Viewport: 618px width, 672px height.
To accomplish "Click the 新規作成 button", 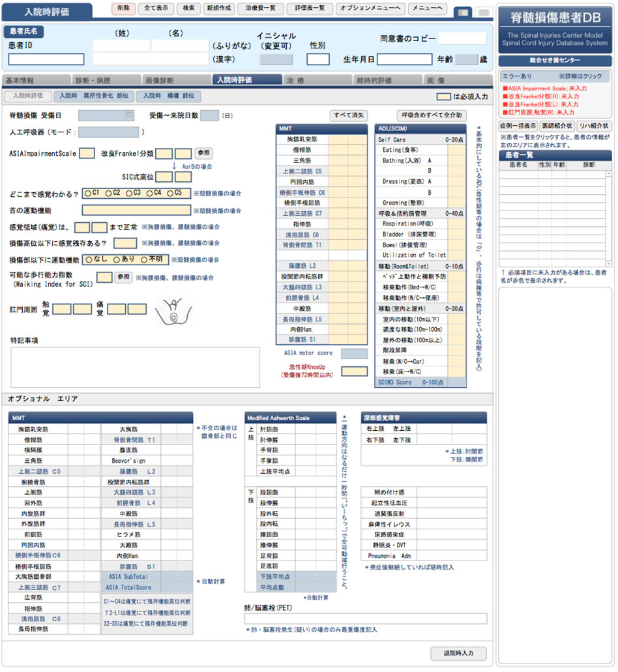I will click(216, 8).
